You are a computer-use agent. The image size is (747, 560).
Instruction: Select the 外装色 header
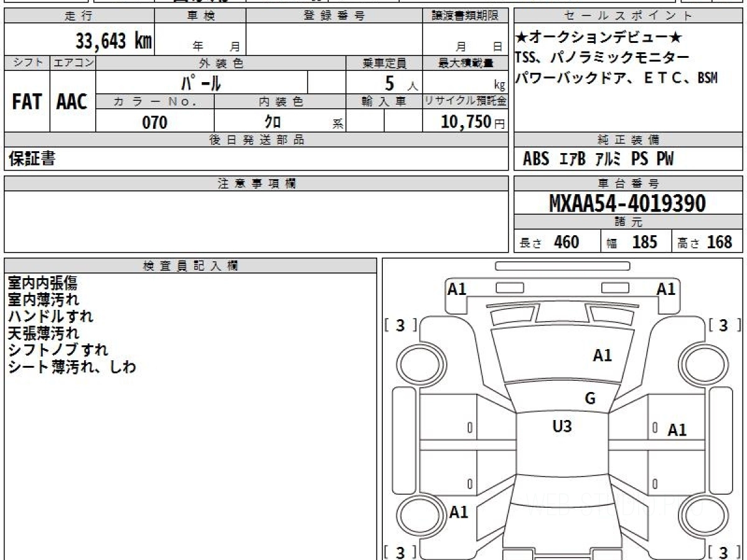coord(221,63)
